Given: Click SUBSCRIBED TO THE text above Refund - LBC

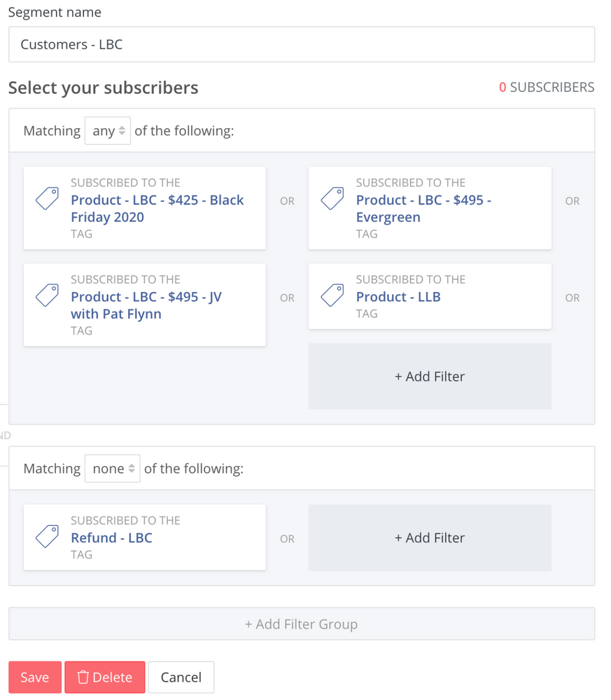Looking at the screenshot, I should coord(125,521).
